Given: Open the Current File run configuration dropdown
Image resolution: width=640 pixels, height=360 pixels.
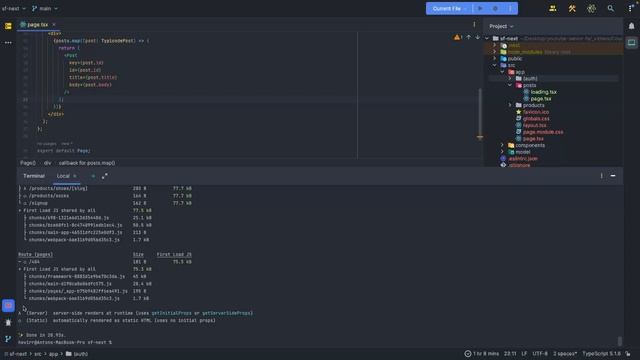Looking at the screenshot, I should (449, 9).
